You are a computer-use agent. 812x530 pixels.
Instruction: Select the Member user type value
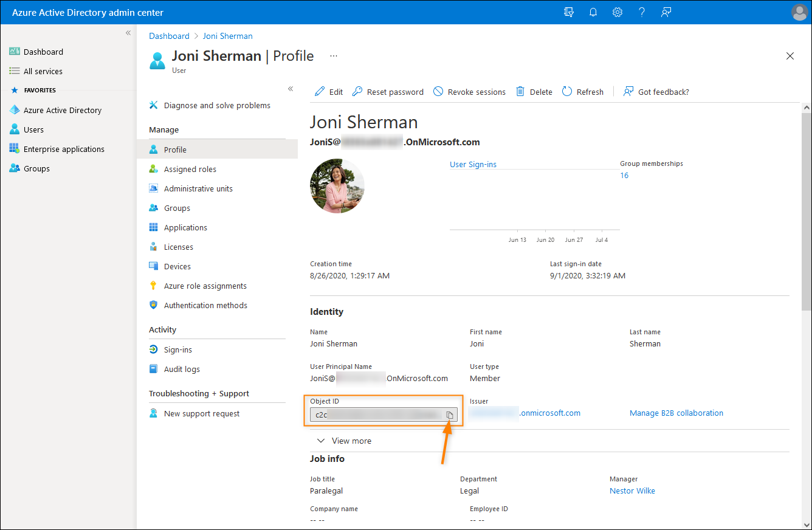(x=485, y=378)
